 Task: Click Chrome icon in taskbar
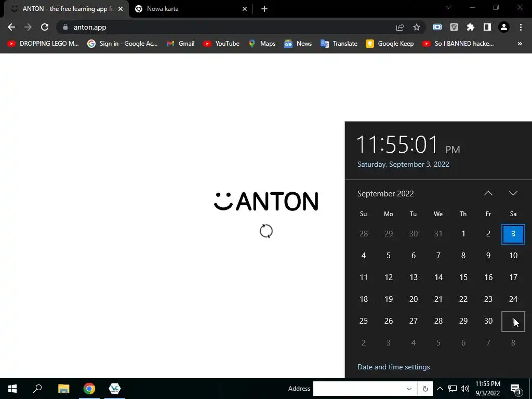pyautogui.click(x=89, y=389)
